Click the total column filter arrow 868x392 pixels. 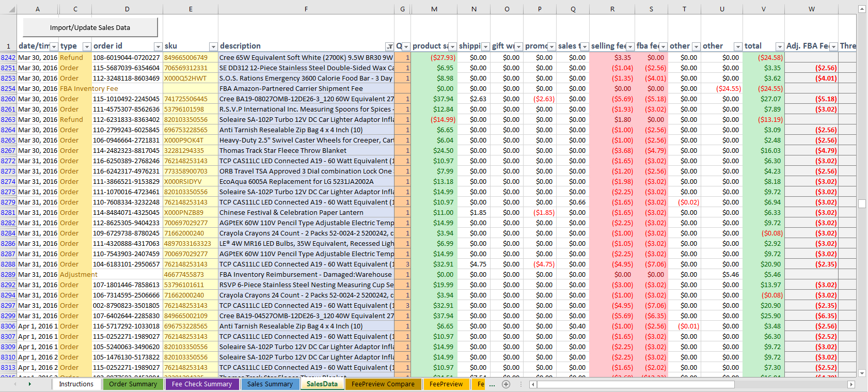tap(780, 46)
